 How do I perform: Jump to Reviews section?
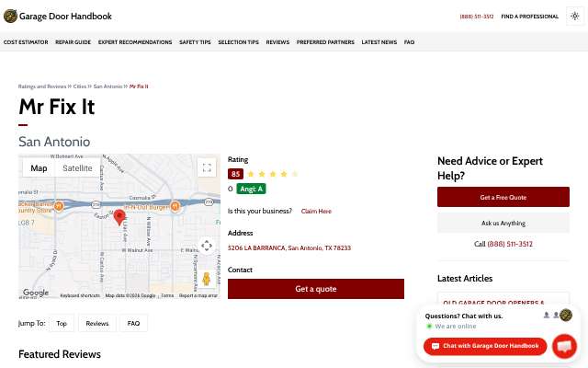coord(97,323)
